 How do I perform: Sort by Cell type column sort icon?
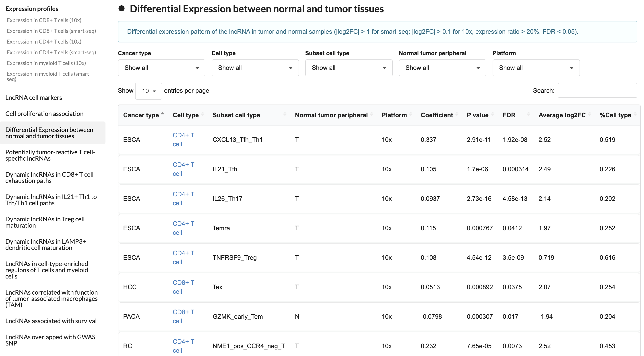click(x=202, y=114)
